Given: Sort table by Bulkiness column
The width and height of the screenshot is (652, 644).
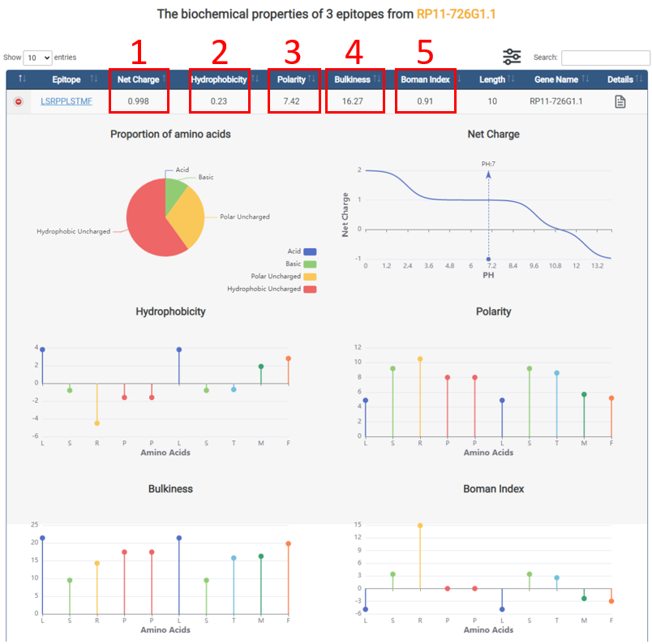Looking at the screenshot, I should [352, 79].
